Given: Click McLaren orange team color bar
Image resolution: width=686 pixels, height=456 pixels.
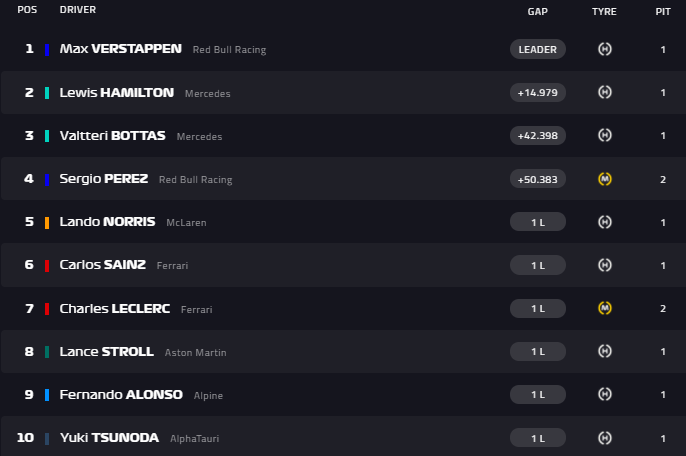Looking at the screenshot, I should [x=47, y=222].
